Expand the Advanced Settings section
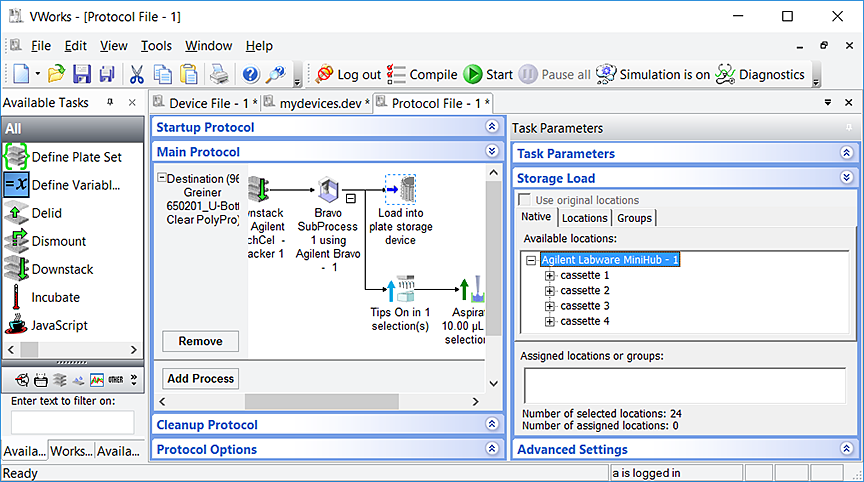The width and height of the screenshot is (864, 482). pos(846,450)
